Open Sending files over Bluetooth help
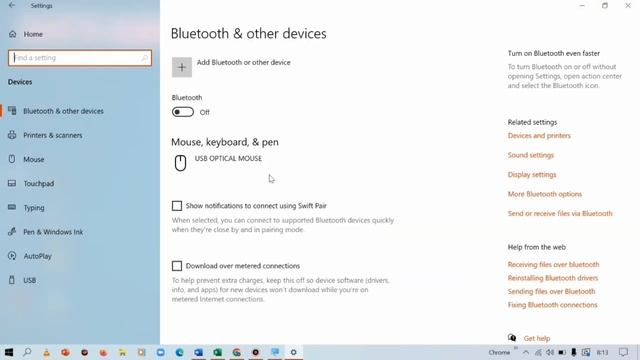This screenshot has height=360, width=640. click(x=551, y=291)
